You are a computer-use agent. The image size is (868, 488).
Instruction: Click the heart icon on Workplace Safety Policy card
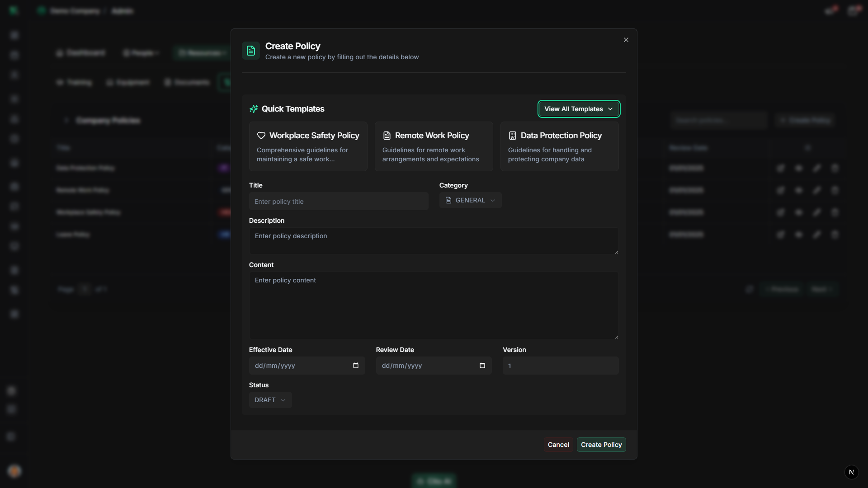(261, 135)
